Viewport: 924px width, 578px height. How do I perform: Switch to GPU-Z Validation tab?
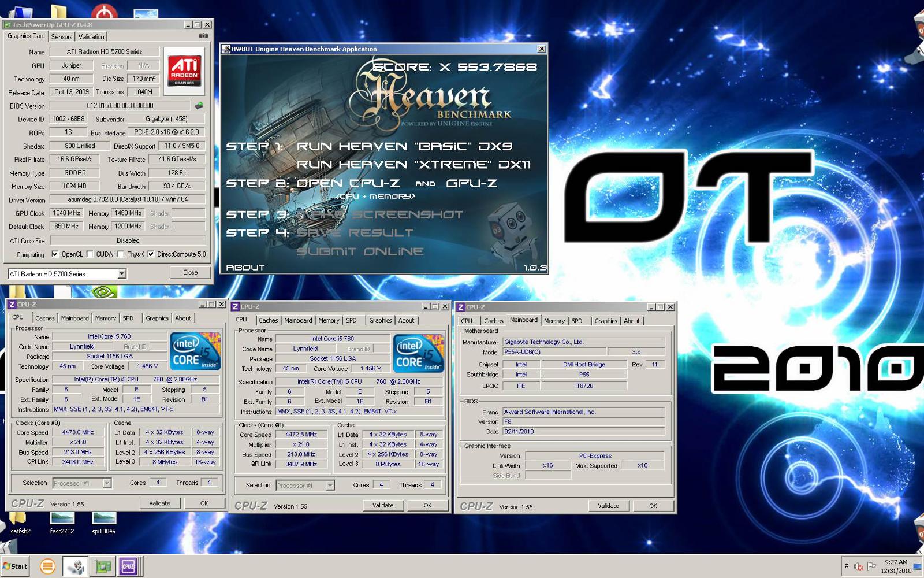coord(91,37)
